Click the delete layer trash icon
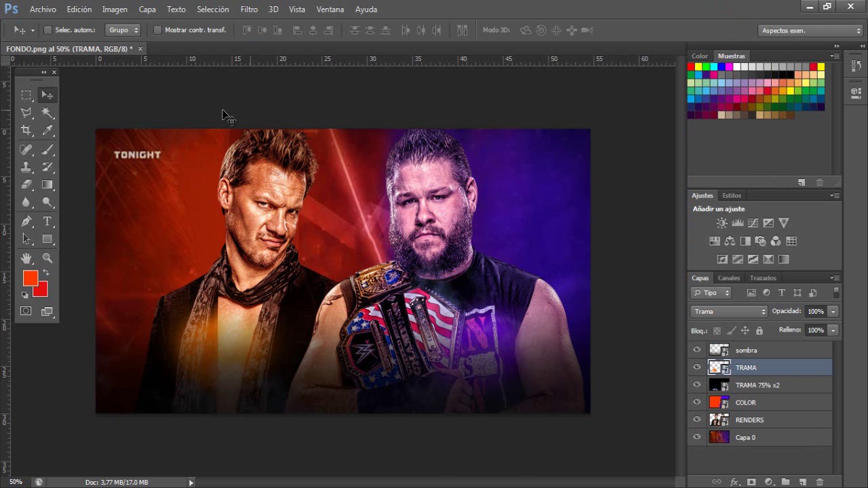Screen dimensions: 868x488 pos(819,482)
